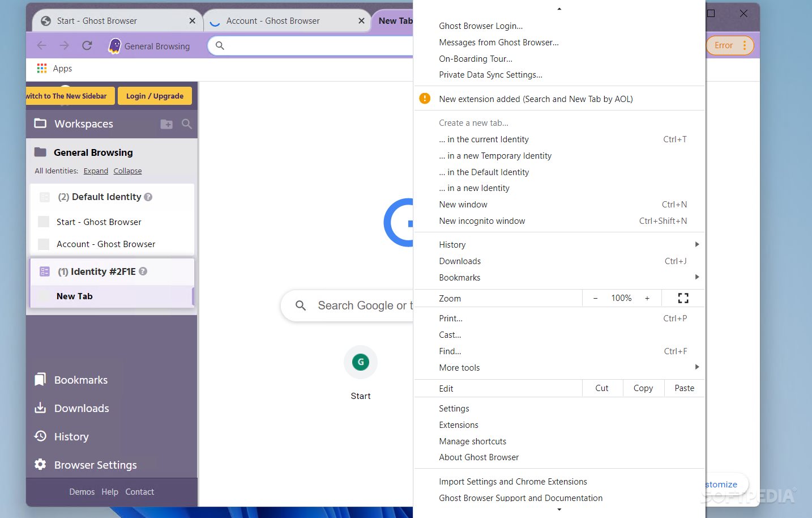Click the Workspaces search magnifier icon
Screen dimensions: 812x518
(187, 124)
